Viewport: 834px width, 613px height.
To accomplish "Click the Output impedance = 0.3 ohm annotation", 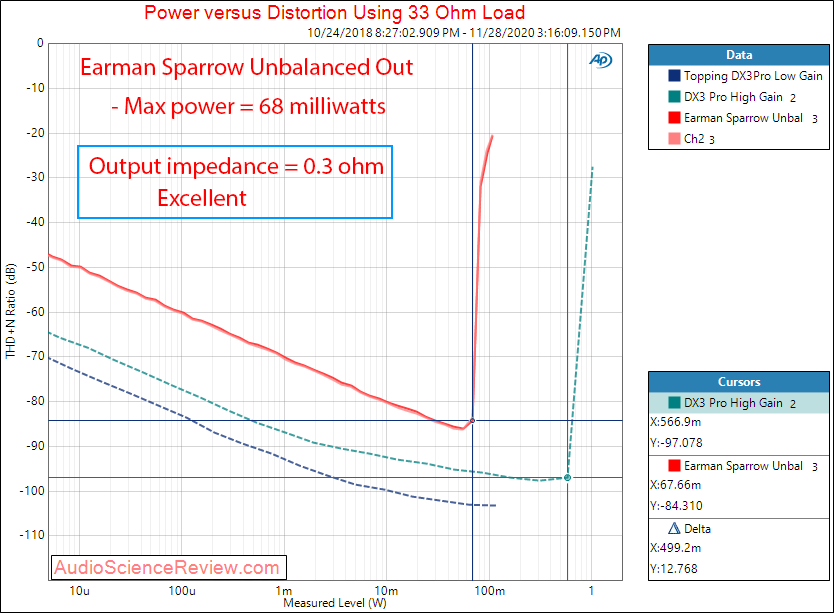I will pyautogui.click(x=236, y=167).
